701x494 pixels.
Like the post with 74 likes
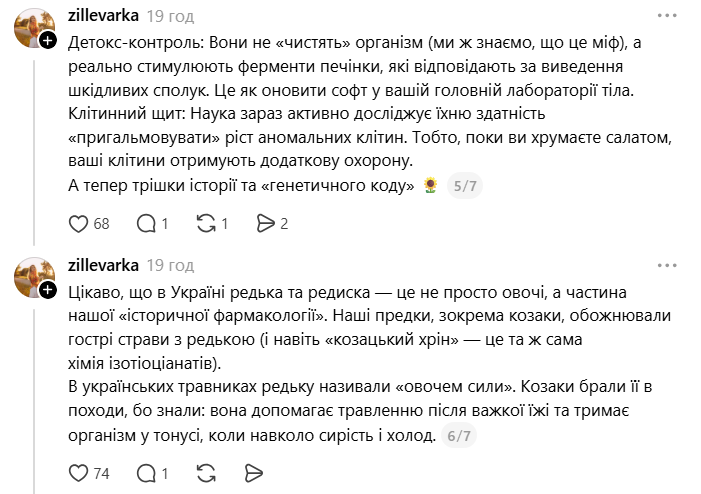tap(79, 472)
